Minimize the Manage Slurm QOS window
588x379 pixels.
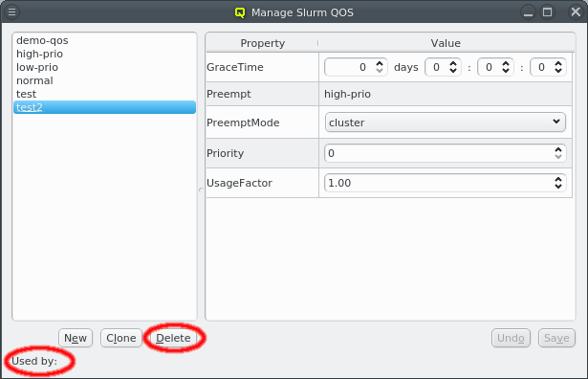coord(528,12)
